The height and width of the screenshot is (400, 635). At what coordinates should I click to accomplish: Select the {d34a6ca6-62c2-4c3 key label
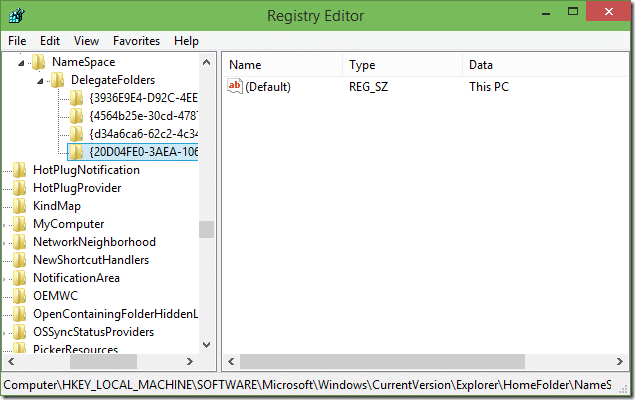(x=143, y=134)
